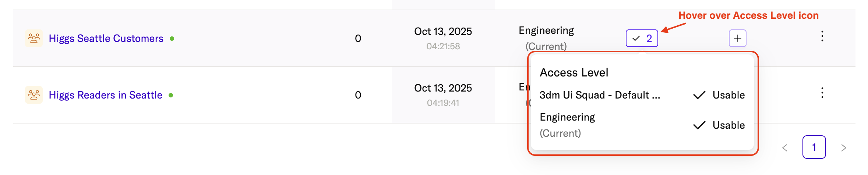
Task: Click Engineering (Current) entry in Access Level popup
Action: pos(567,125)
